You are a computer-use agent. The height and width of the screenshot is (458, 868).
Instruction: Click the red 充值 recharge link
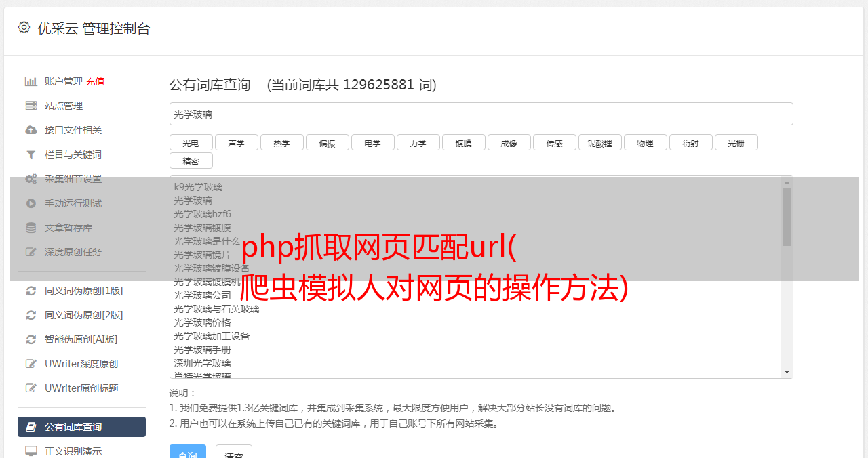pos(95,81)
